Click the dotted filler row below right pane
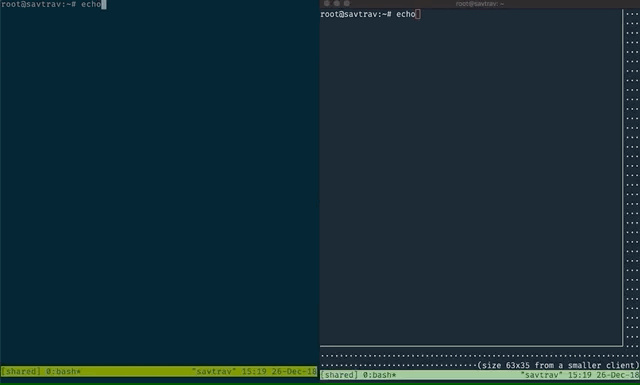 480,356
